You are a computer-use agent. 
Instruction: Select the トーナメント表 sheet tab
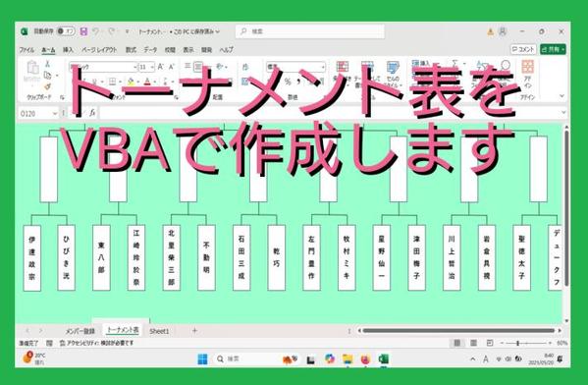coord(123,330)
